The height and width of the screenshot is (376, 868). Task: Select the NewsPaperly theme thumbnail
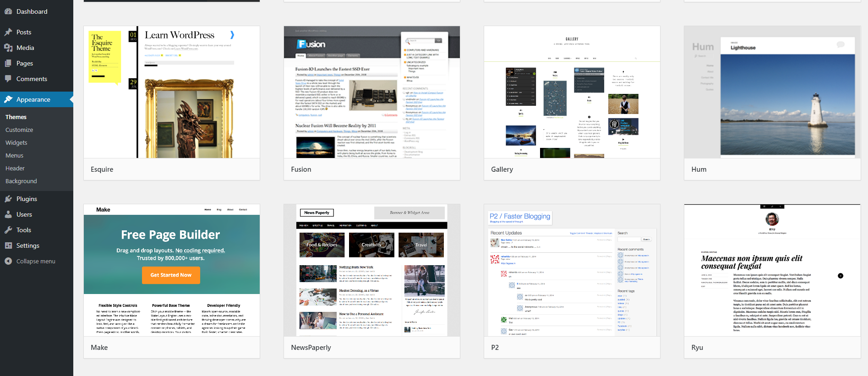[372, 270]
